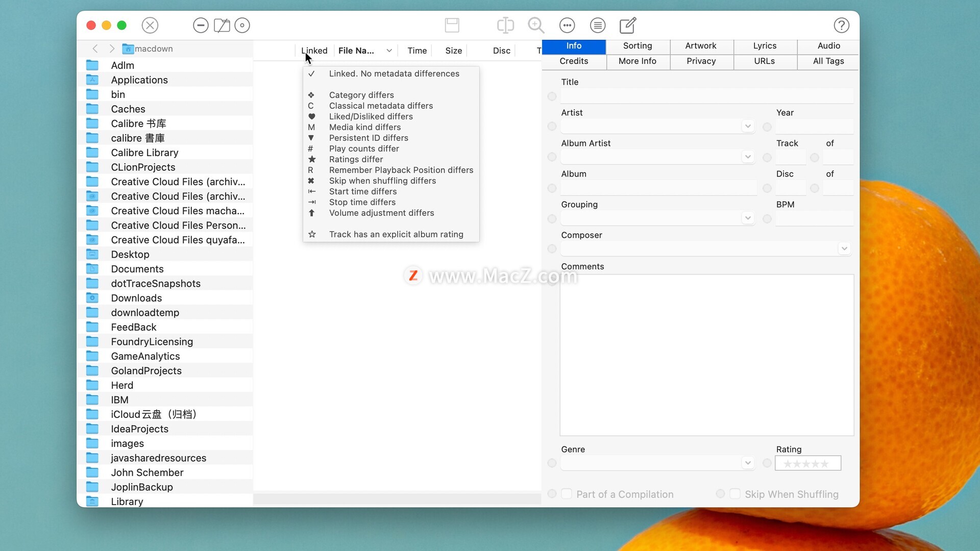The image size is (980, 551).
Task: Click the macdown path label
Action: tap(154, 48)
